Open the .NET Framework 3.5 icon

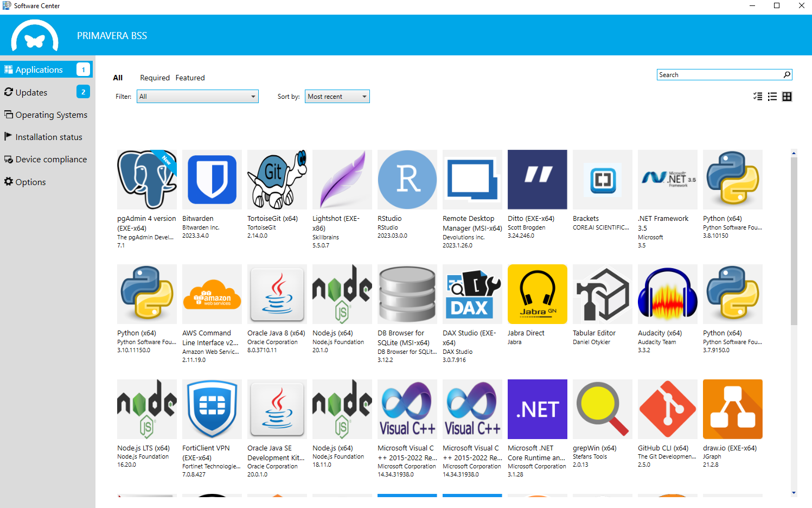668,180
